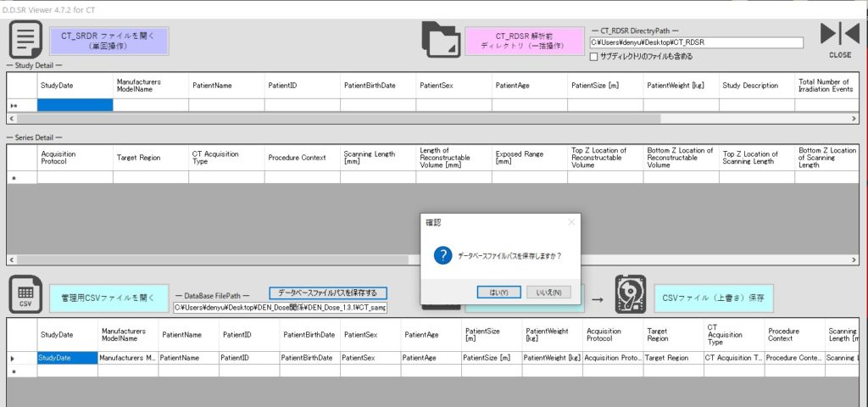Screen dimensions: 868x407
Task: Click the CLOSE arrows icon
Action: point(839,36)
